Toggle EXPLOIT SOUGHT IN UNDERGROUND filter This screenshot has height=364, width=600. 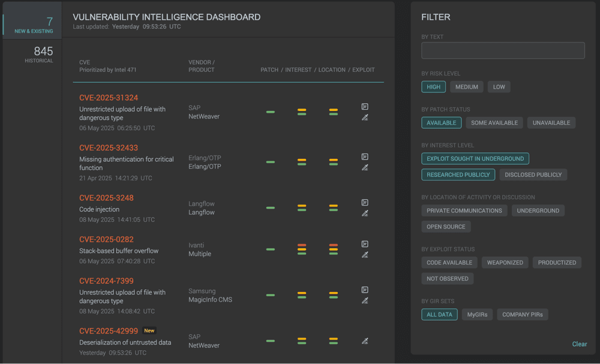(475, 159)
